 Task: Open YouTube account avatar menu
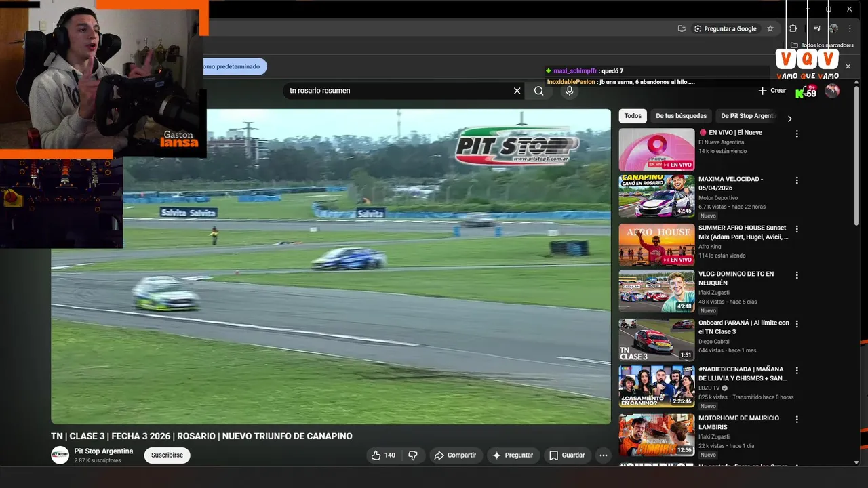pos(832,91)
